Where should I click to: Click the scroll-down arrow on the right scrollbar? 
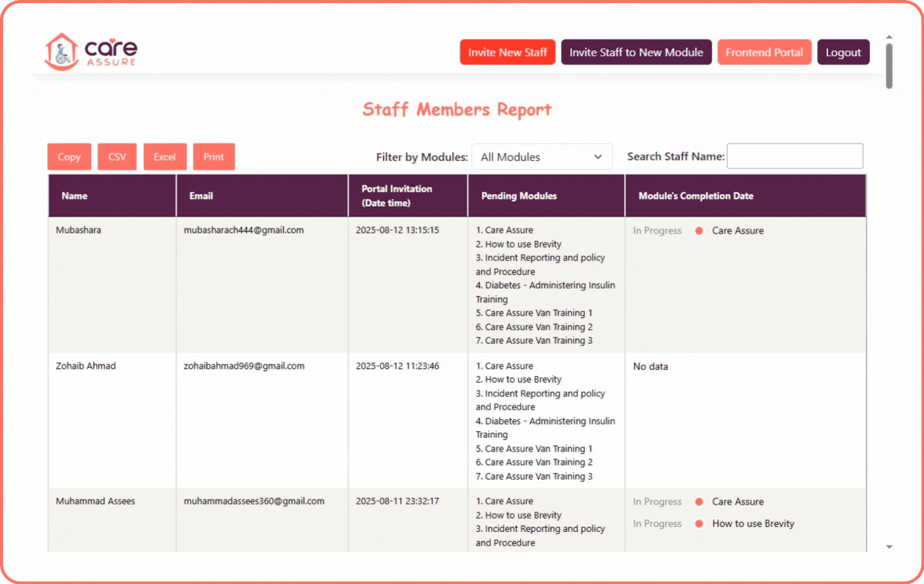point(888,545)
